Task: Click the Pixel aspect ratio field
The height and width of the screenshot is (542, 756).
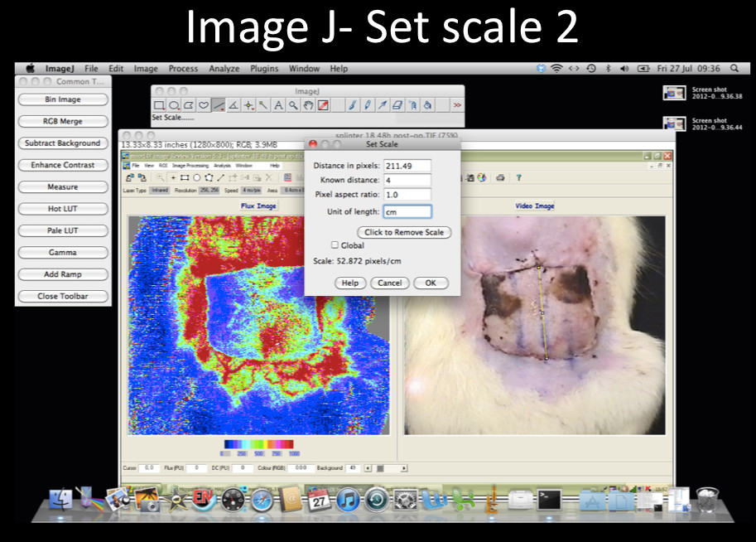Action: pyautogui.click(x=407, y=195)
